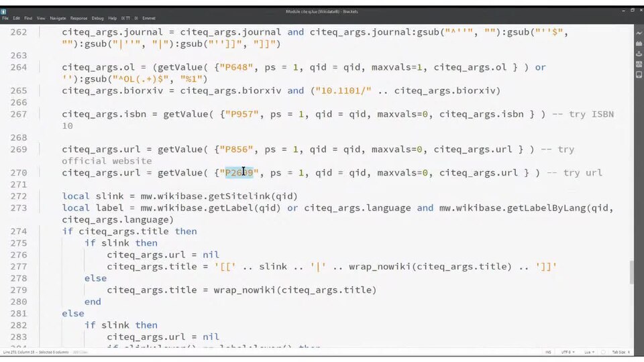Open the View menu
The height and width of the screenshot is (362, 644).
41,18
